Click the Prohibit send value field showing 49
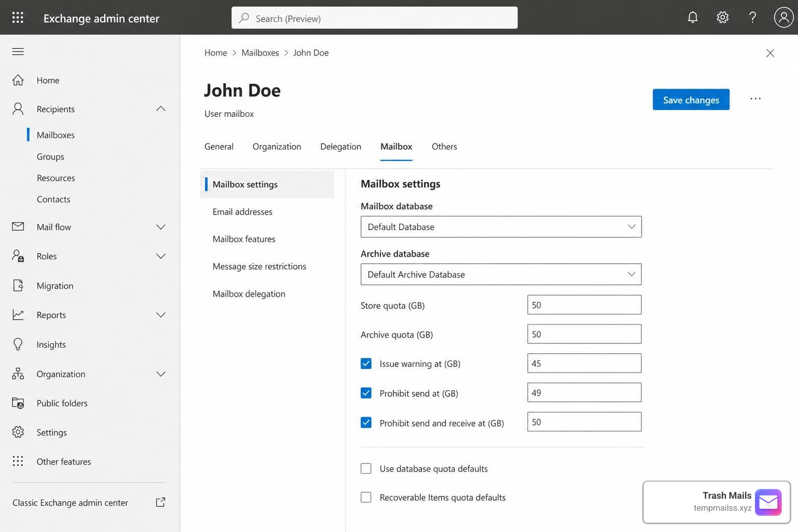798x532 pixels. coord(584,393)
